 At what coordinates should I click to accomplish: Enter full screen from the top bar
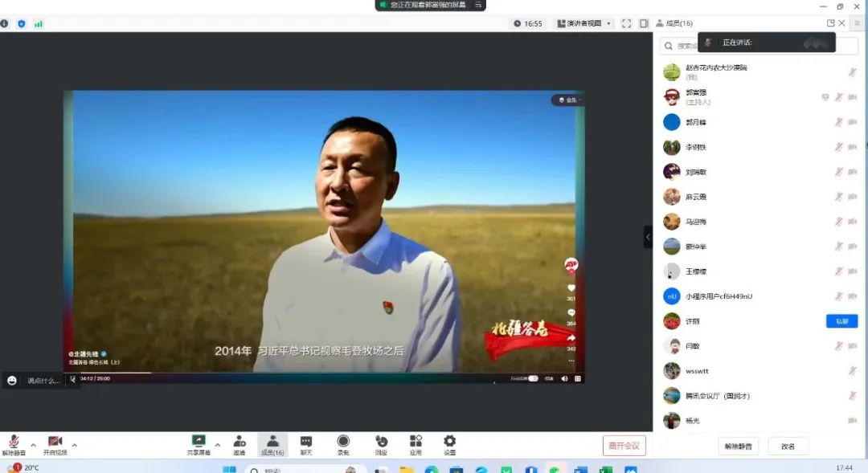626,24
